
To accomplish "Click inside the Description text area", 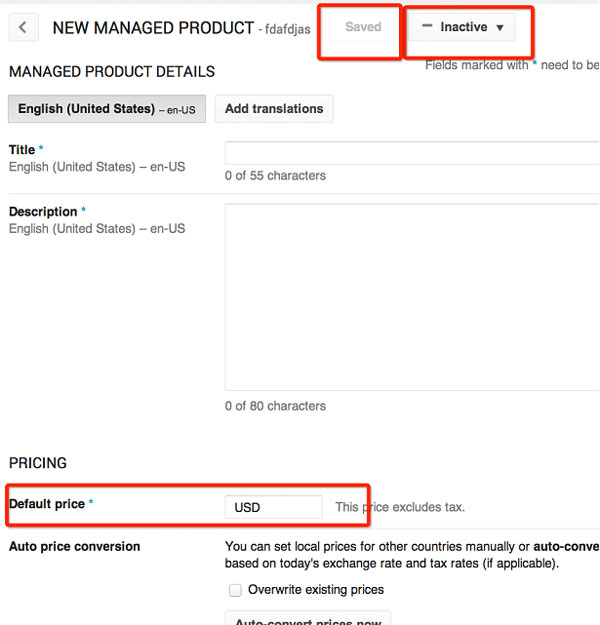I will pos(411,296).
